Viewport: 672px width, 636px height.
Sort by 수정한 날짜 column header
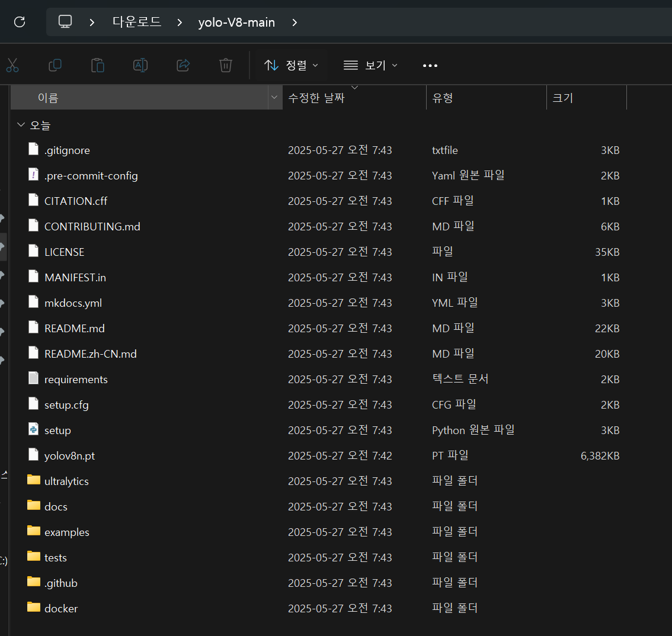354,98
